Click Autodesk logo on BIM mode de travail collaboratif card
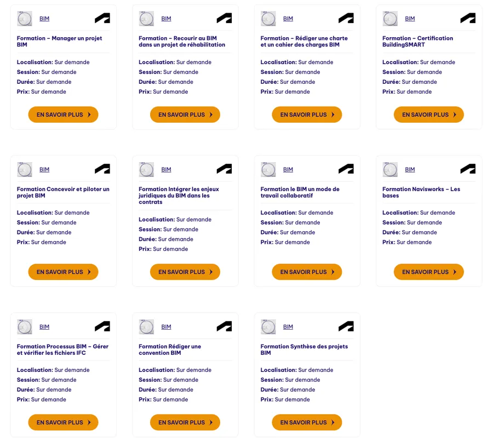Viewport: 493px width, 448px height. click(346, 169)
